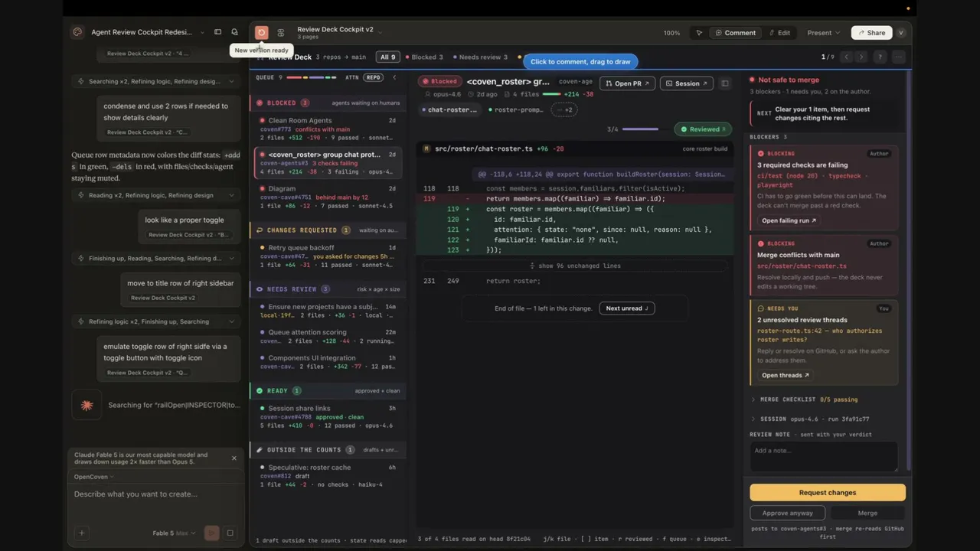Select the Speculative: roster cache item
The width and height of the screenshot is (980, 551).
click(328, 476)
